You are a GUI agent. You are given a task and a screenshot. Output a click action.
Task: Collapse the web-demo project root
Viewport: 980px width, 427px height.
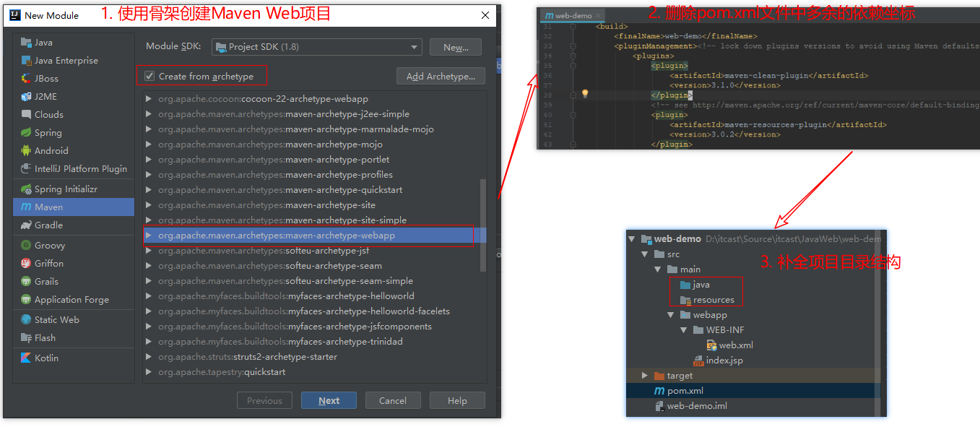[632, 239]
